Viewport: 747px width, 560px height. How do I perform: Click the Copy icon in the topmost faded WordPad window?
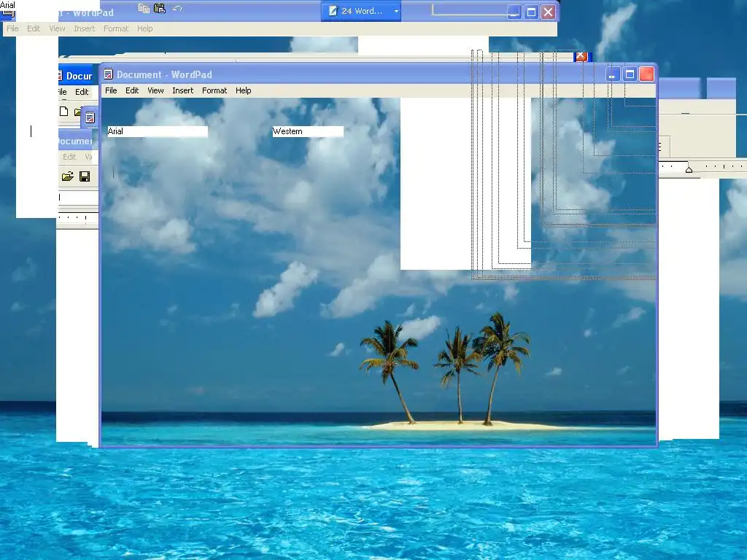coord(144,8)
